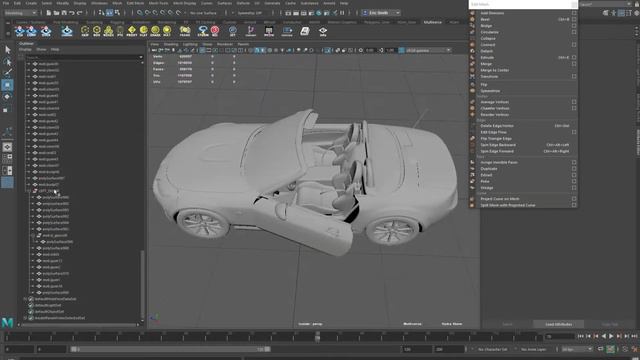Viewport: 640px width, 360px height.
Task: Click the current frame number field
Action: tap(560, 337)
